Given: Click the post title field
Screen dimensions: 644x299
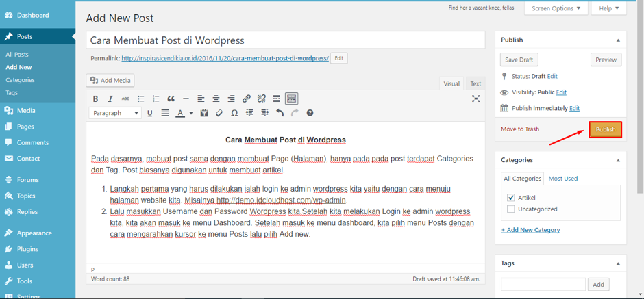Looking at the screenshot, I should [286, 40].
